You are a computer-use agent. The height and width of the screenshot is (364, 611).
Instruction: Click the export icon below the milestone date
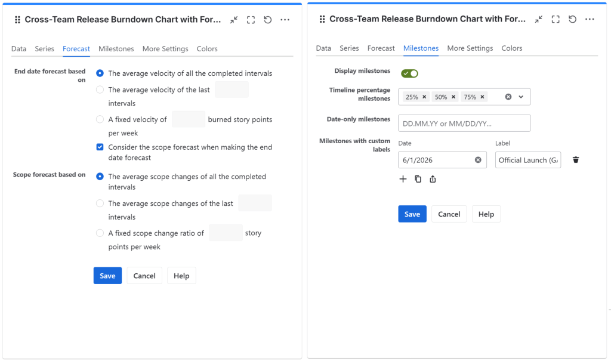point(433,179)
